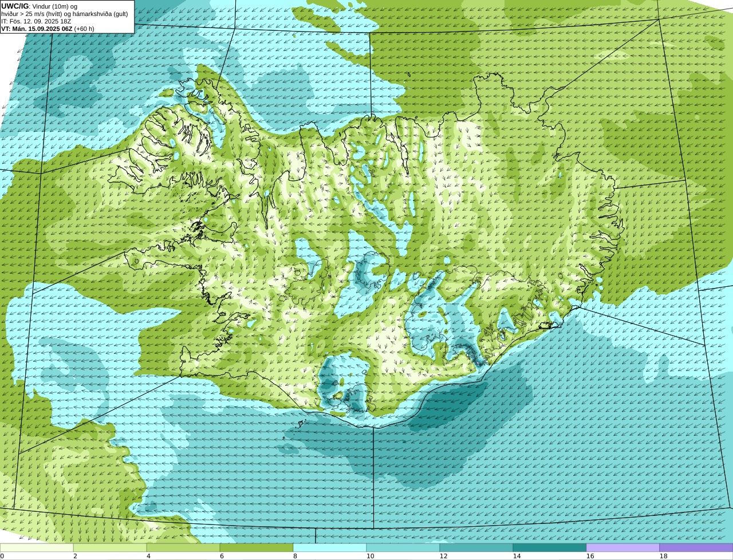Click the legend scale label '10'

[x=371, y=556]
